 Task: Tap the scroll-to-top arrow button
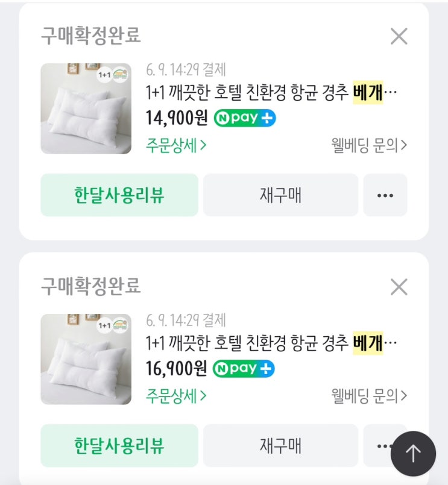(x=413, y=454)
